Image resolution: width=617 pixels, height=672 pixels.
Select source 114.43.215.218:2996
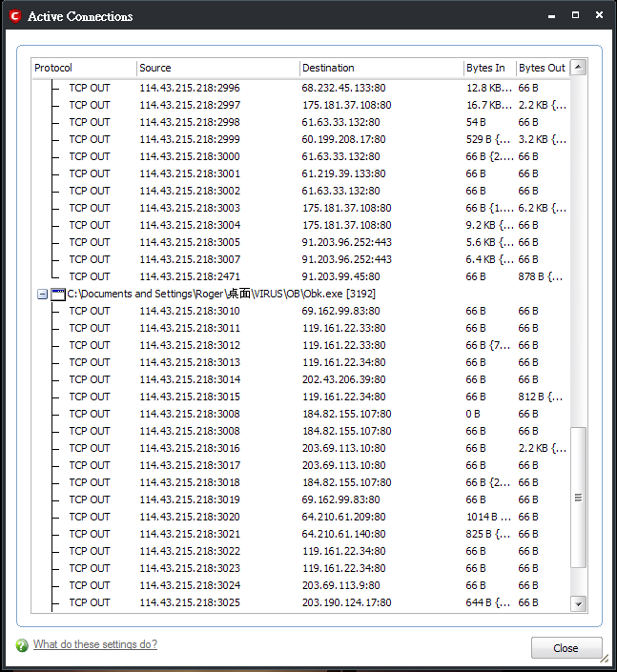coord(190,88)
